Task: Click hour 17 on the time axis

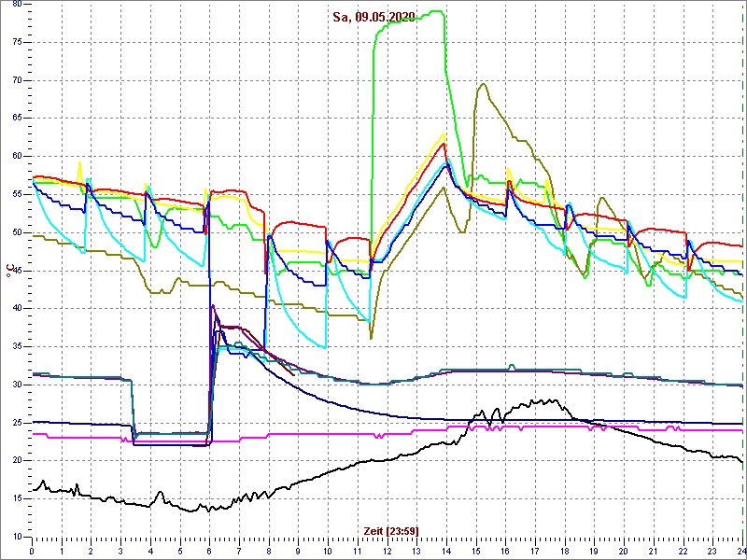Action: tap(534, 550)
